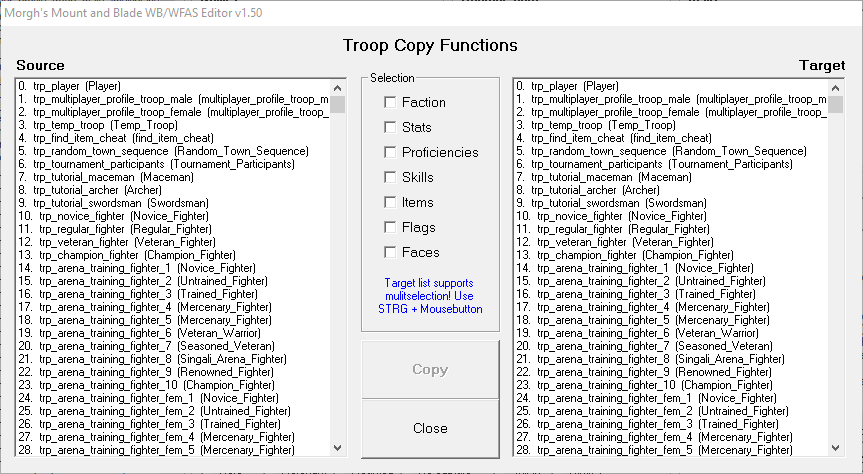Select trp_temp_troop in Source list
The height and width of the screenshot is (474, 863).
tap(173, 125)
